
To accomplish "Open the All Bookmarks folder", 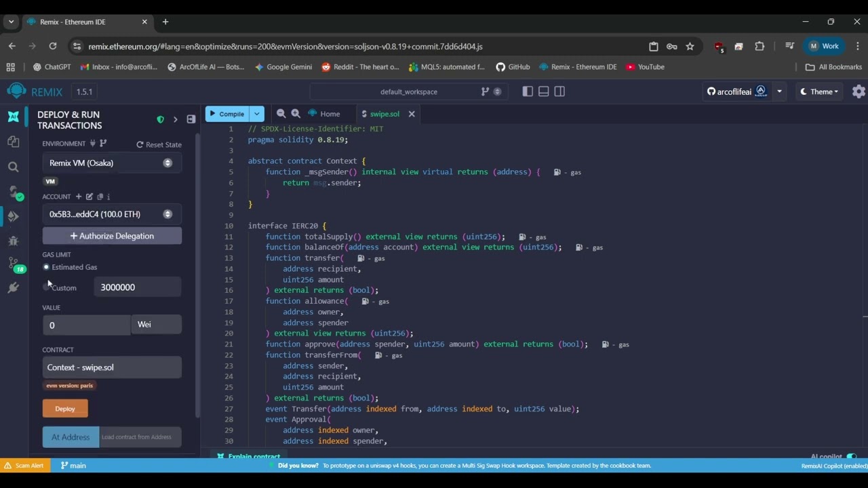I will point(833,67).
